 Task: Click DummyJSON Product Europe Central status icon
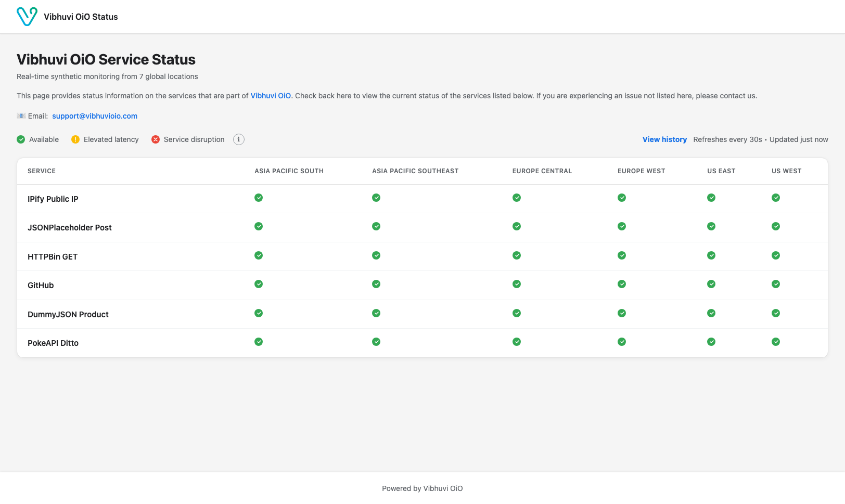[517, 313]
